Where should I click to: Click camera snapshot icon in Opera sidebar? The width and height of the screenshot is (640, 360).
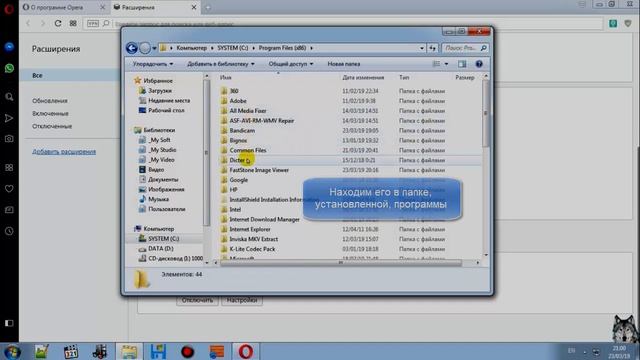[9, 139]
